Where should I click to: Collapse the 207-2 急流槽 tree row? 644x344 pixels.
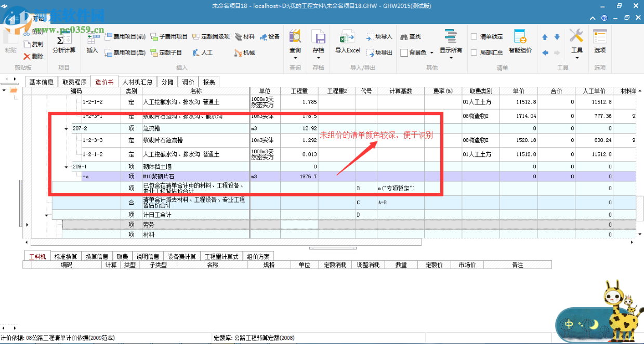pyautogui.click(x=65, y=128)
